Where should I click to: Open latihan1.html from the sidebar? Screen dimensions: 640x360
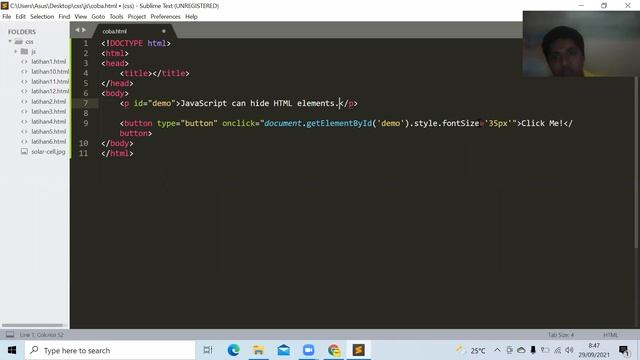(49, 61)
